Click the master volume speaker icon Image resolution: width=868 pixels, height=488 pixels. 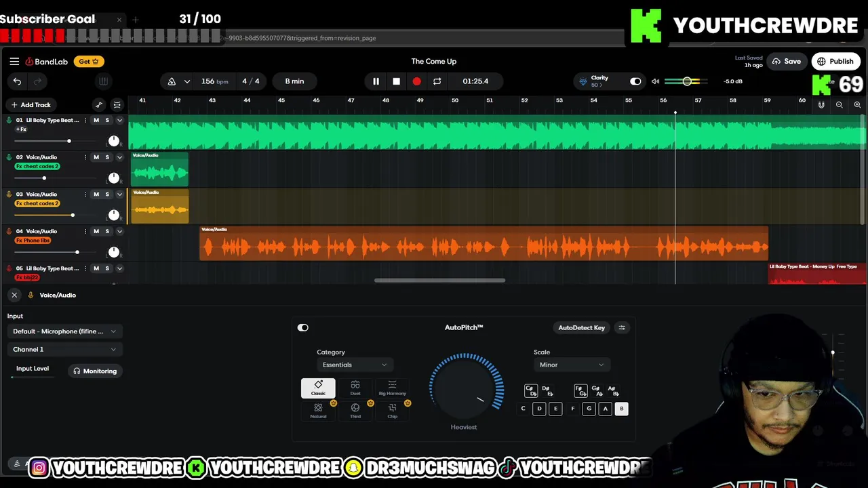pos(655,81)
